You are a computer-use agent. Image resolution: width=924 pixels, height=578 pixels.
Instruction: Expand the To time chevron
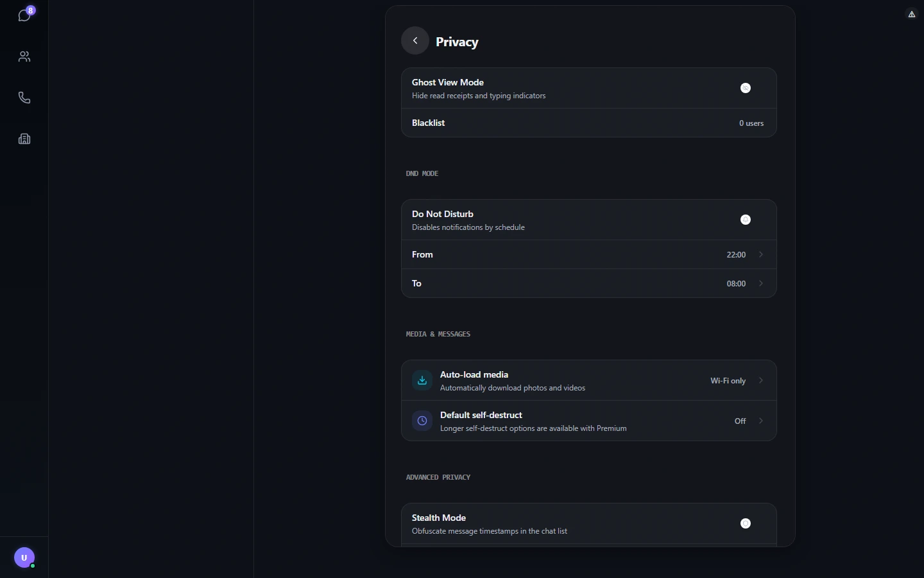coord(761,283)
